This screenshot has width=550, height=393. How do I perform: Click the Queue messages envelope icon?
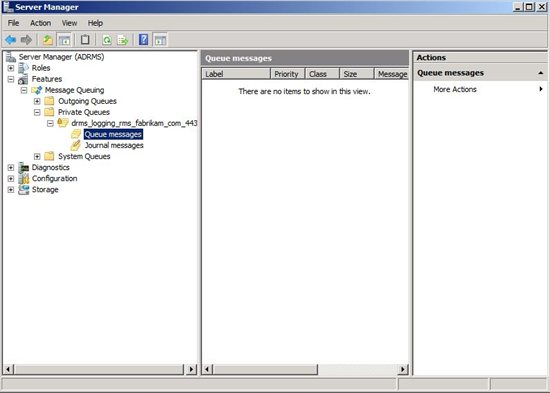76,134
